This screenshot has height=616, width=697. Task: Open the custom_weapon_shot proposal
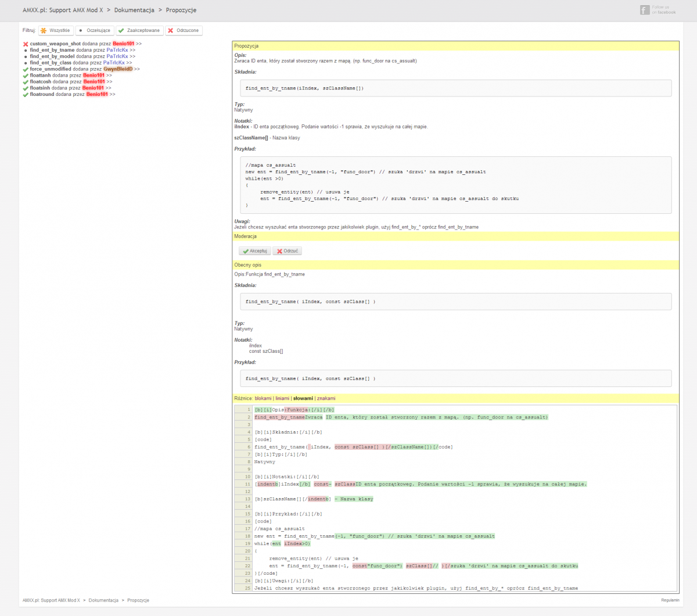coord(55,44)
